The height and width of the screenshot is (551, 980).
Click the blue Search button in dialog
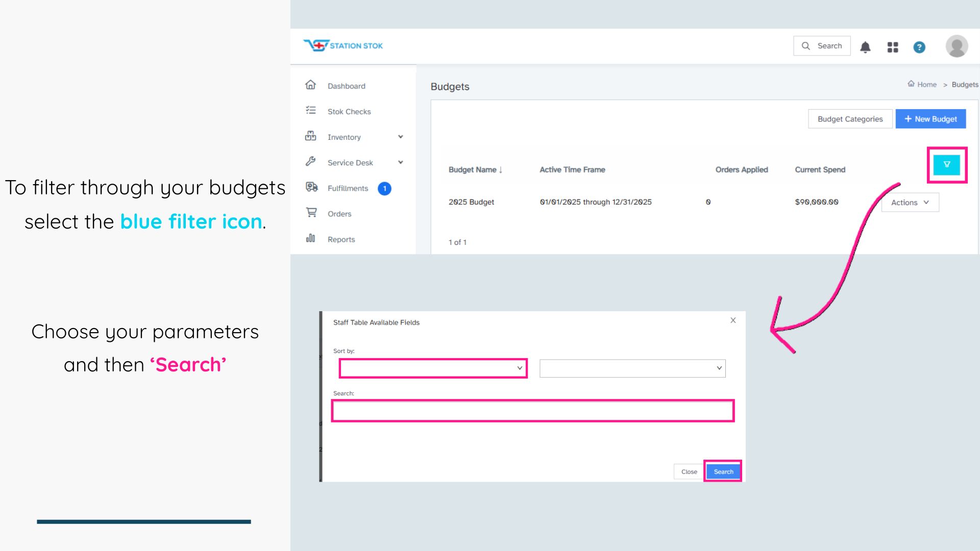[723, 471]
